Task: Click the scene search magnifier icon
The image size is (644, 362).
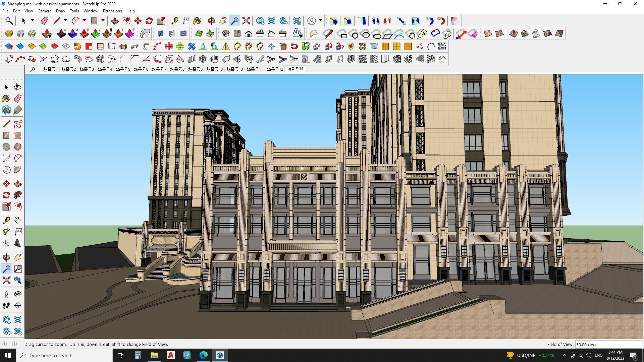Action: click(x=33, y=69)
